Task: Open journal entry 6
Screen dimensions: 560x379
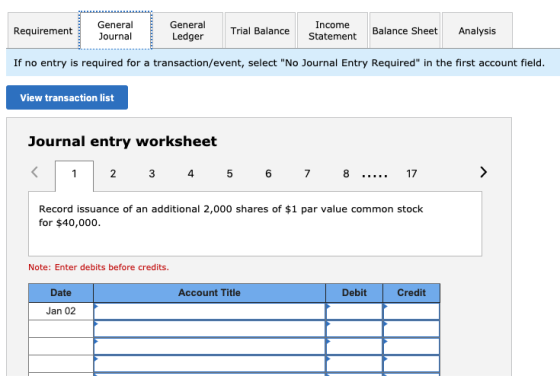Action: [268, 174]
